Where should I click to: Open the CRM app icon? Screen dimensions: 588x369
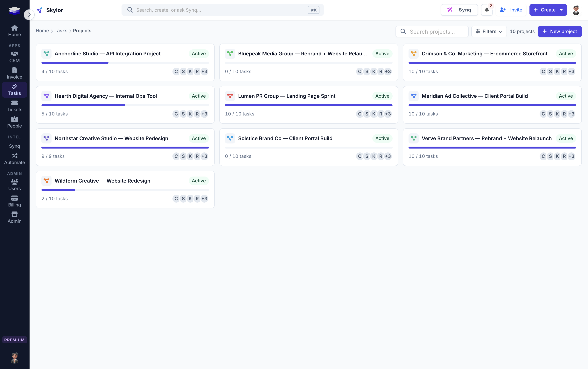[x=14, y=54]
